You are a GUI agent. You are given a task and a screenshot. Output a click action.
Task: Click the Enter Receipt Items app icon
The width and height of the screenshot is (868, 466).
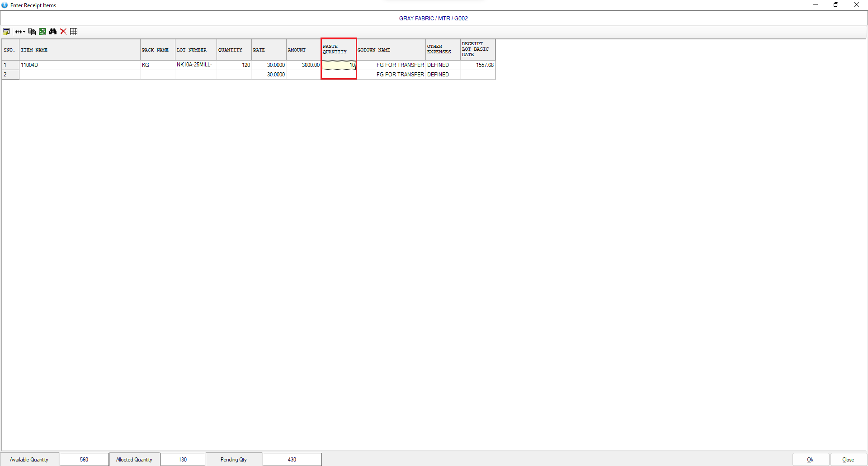[5, 5]
